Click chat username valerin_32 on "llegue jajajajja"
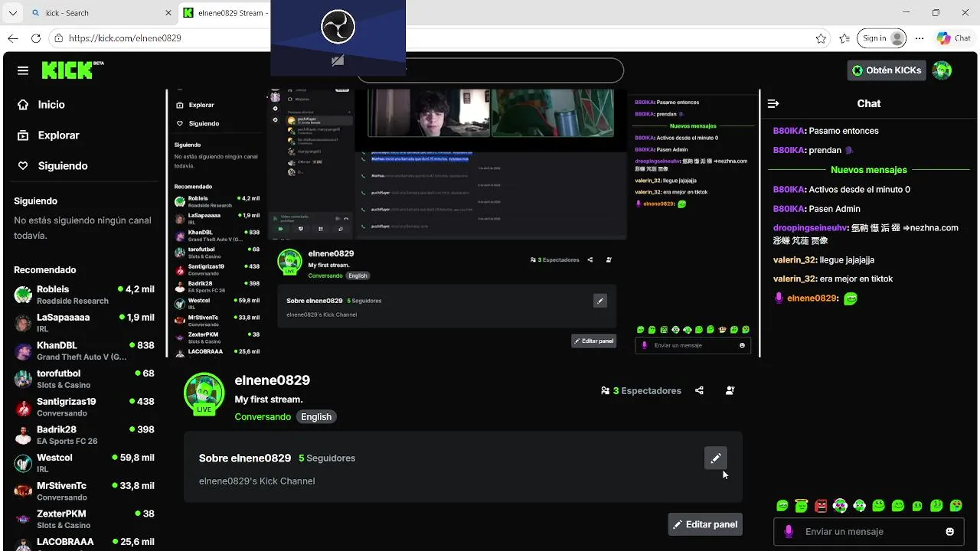980x551 pixels. point(794,260)
